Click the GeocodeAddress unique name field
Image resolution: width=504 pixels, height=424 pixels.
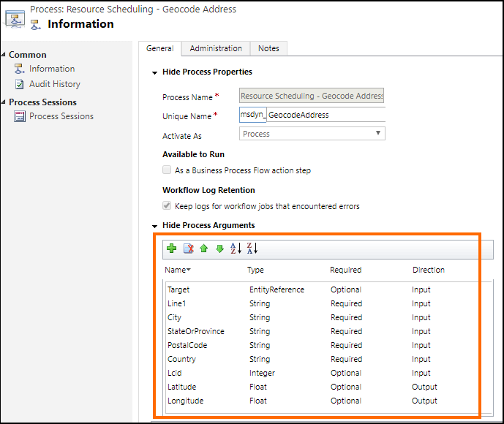point(326,115)
